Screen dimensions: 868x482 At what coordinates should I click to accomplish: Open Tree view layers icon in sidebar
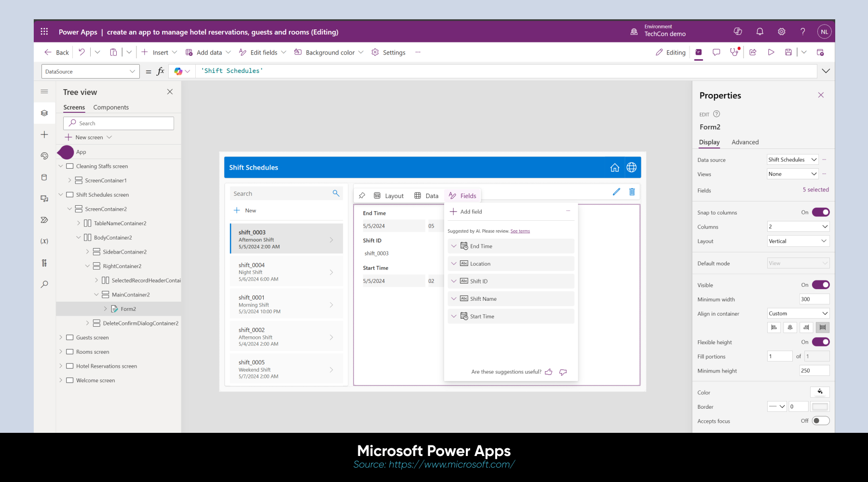44,113
